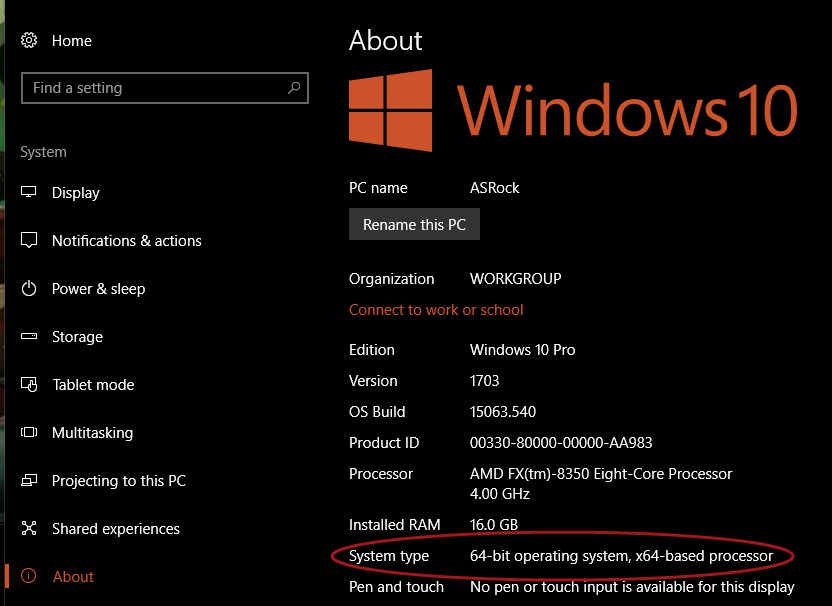Click the 64-bit operating system text

pos(621,556)
